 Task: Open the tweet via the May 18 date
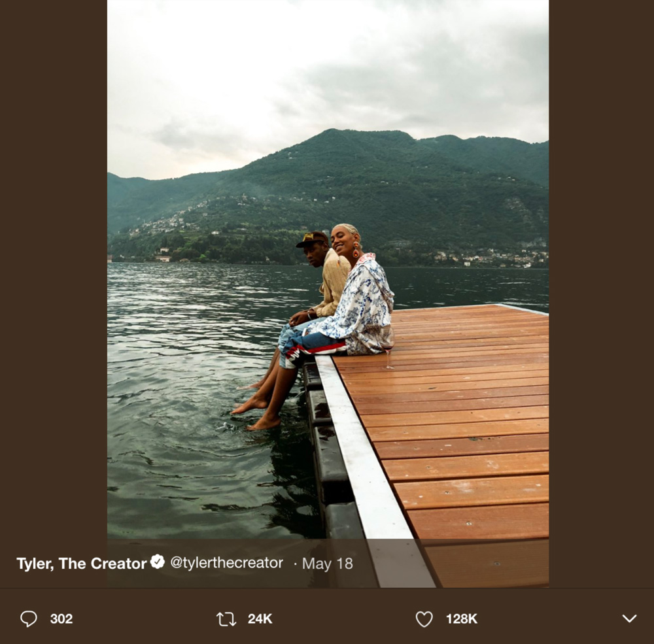click(328, 564)
